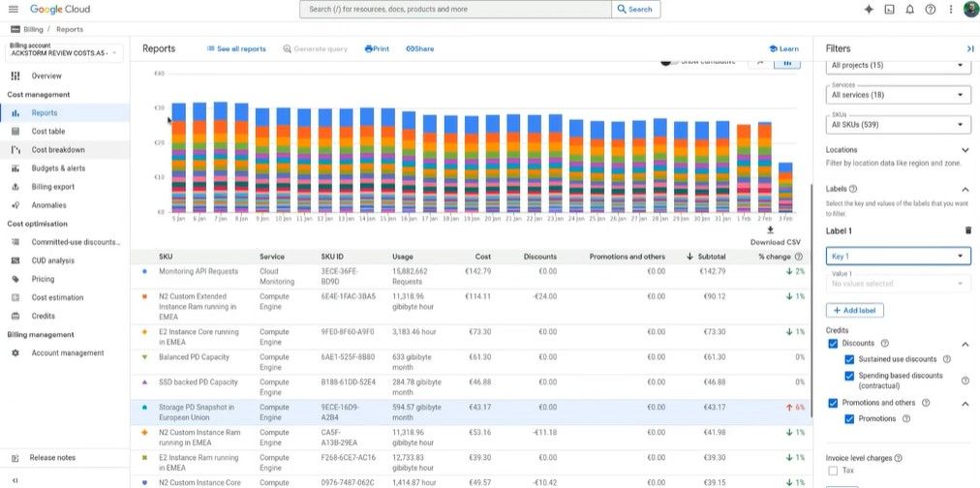Screen dimensions: 980x488
Task: Click Monitoring API Requests blue legend dot
Action: (x=144, y=272)
